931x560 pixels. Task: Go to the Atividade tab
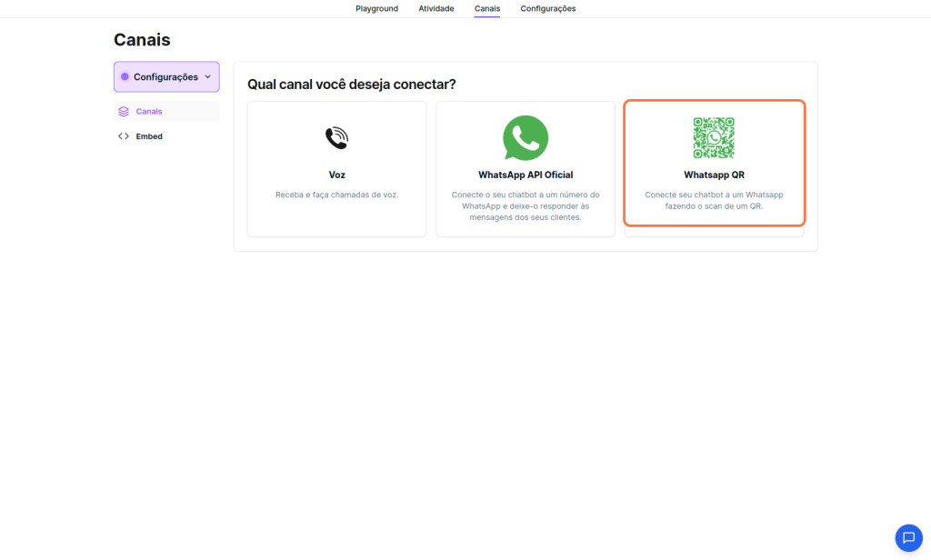pyautogui.click(x=436, y=9)
